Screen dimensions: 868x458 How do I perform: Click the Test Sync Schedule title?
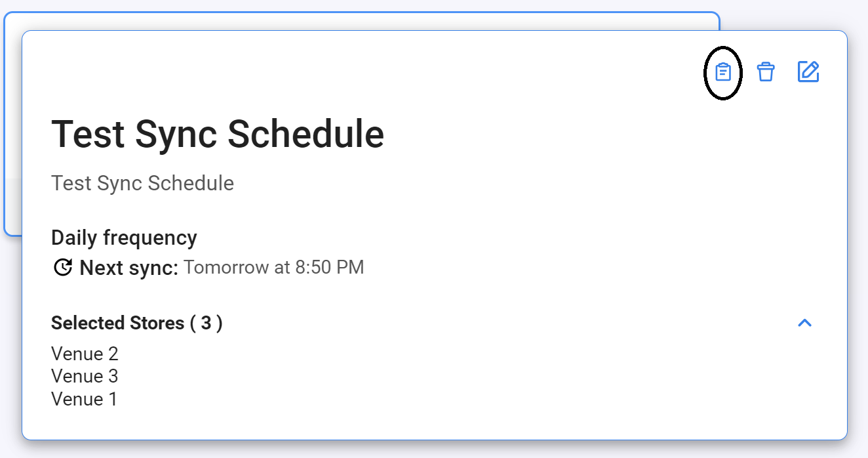[218, 133]
